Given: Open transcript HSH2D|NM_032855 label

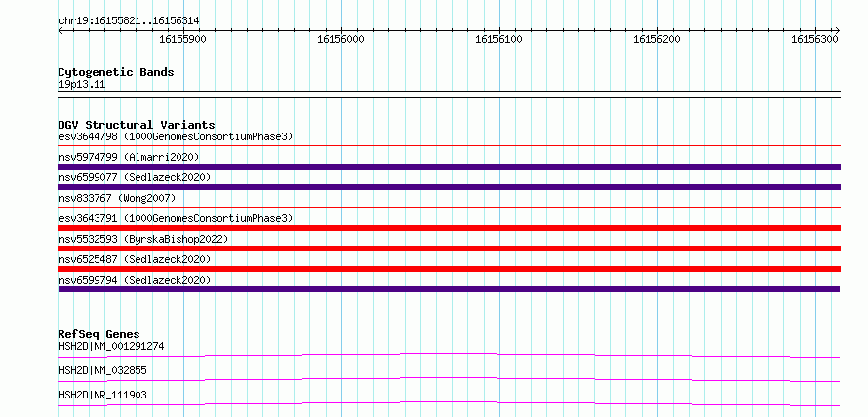Looking at the screenshot, I should [x=102, y=370].
